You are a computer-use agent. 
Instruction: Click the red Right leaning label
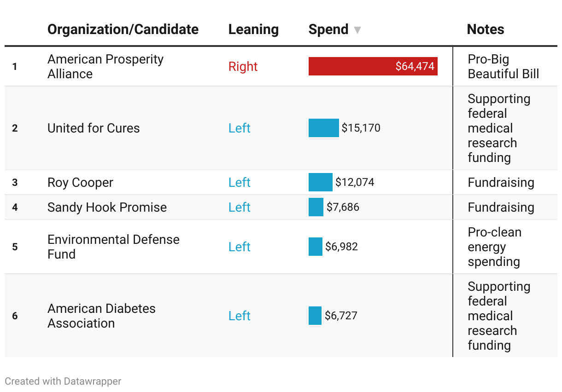tap(243, 67)
